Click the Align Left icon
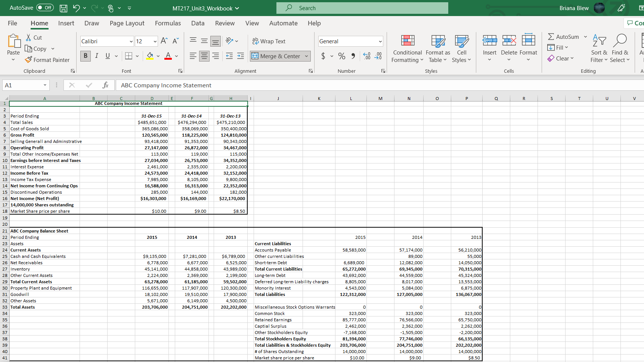Viewport: 644px width, 362px height. 193,56
